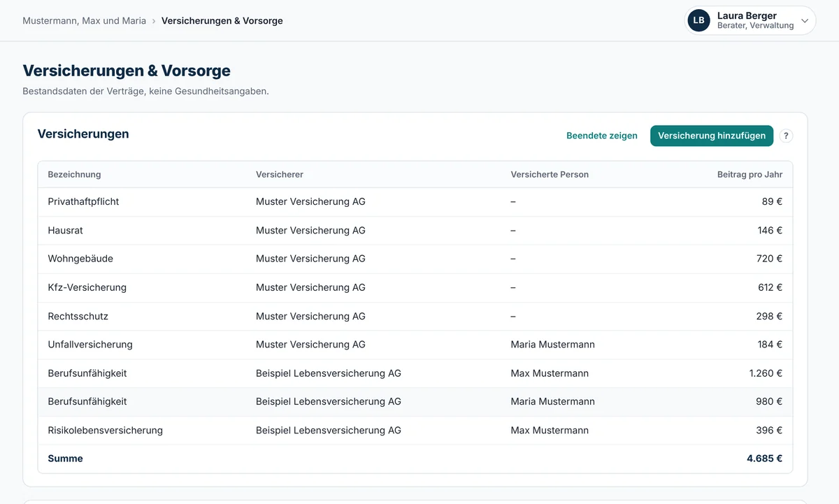
Task: Click the LB user avatar
Action: point(698,20)
